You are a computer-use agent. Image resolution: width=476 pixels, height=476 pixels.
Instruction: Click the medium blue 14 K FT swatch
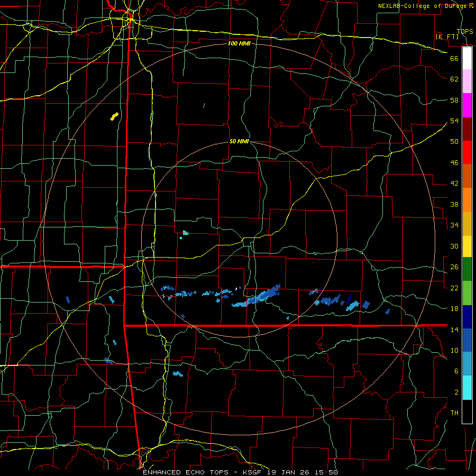[x=467, y=340]
